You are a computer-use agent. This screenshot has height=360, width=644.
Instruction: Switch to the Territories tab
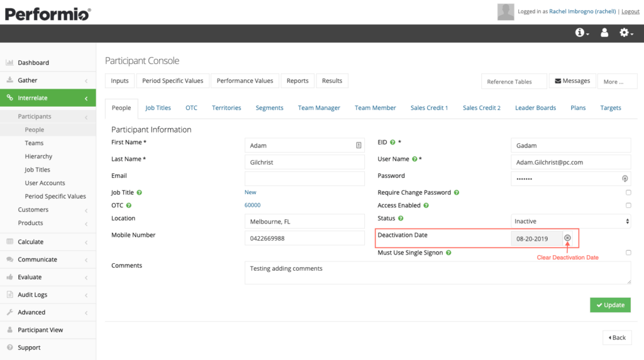point(226,108)
